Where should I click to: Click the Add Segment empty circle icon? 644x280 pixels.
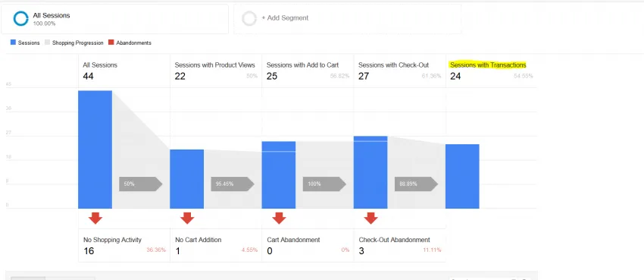(x=249, y=18)
